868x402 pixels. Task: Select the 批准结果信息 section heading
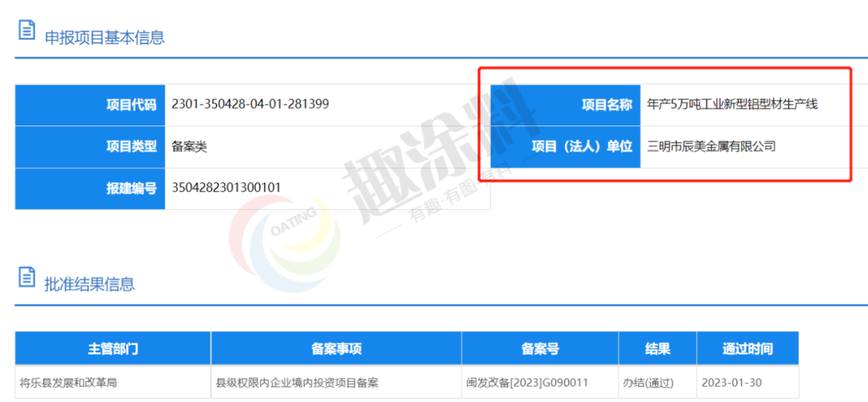90,284
